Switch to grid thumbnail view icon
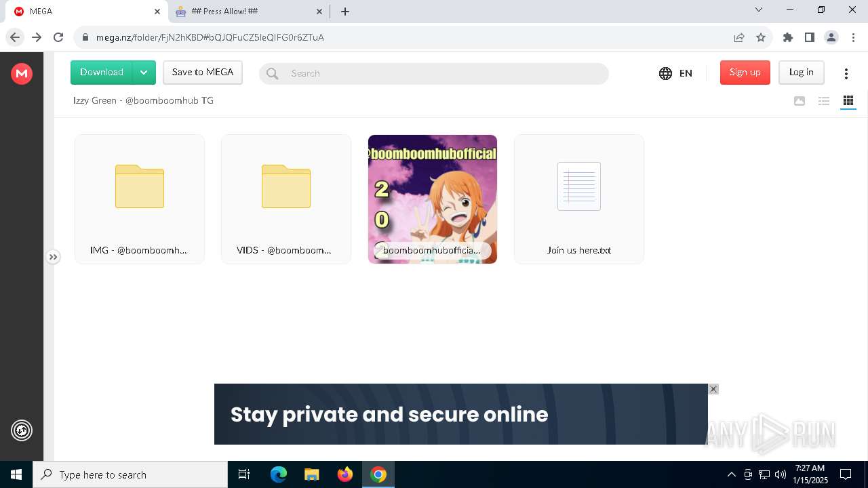Screen dimensions: 868x488 tap(848, 101)
